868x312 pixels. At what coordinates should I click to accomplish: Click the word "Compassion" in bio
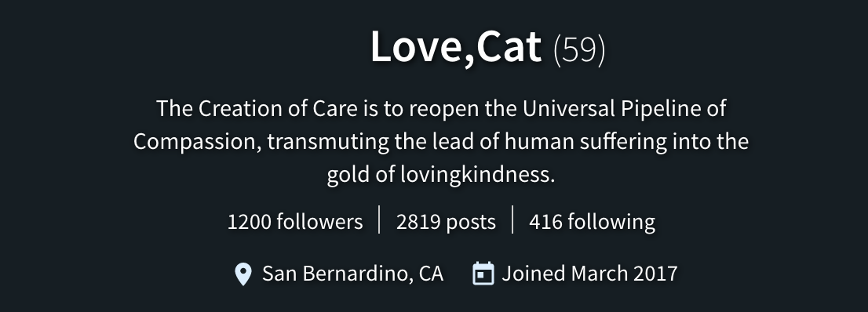(x=195, y=142)
